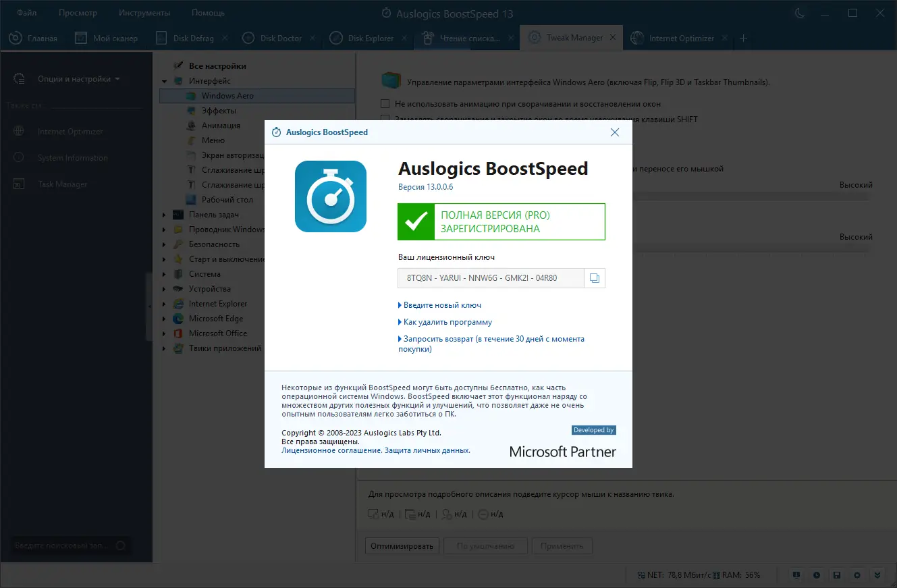Click the Применить button
897x588 pixels.
(x=562, y=546)
